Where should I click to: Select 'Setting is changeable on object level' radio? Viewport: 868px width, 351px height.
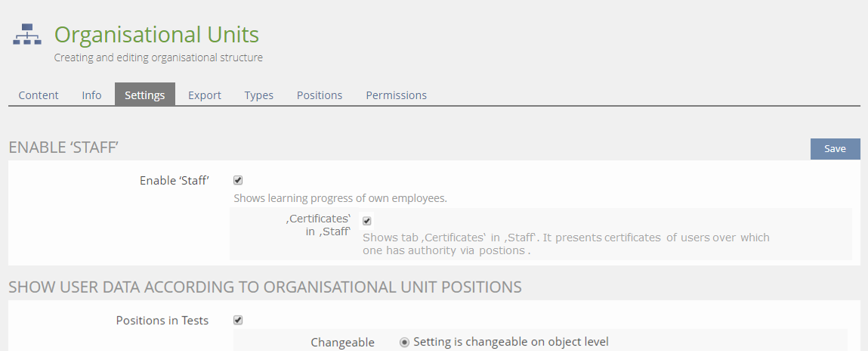click(x=405, y=342)
